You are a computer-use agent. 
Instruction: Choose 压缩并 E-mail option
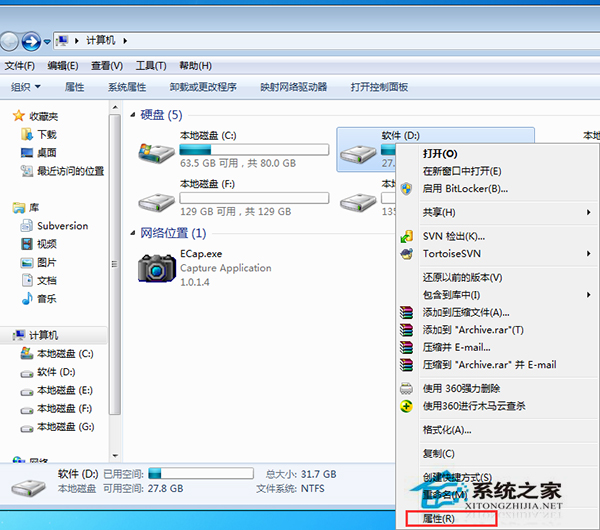point(456,347)
